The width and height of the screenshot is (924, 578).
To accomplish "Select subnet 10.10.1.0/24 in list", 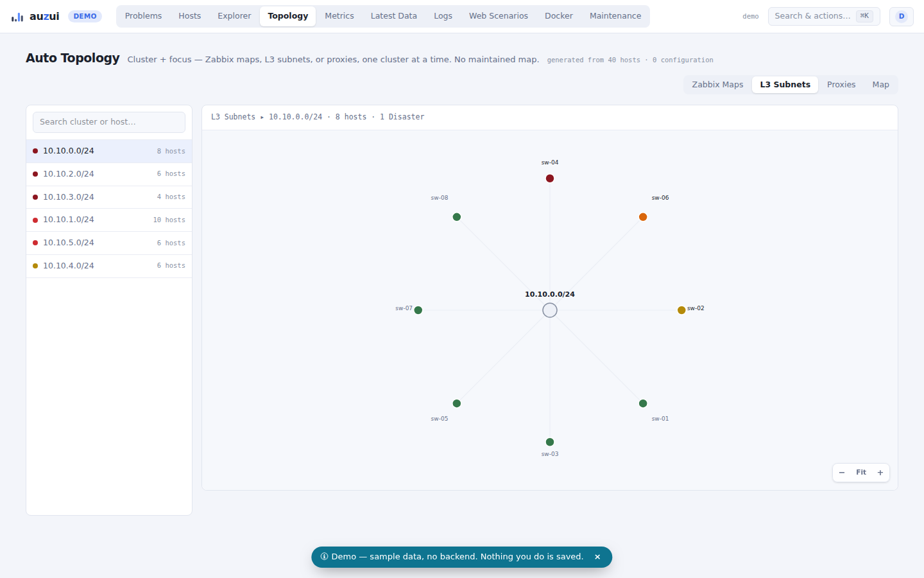I will [109, 220].
